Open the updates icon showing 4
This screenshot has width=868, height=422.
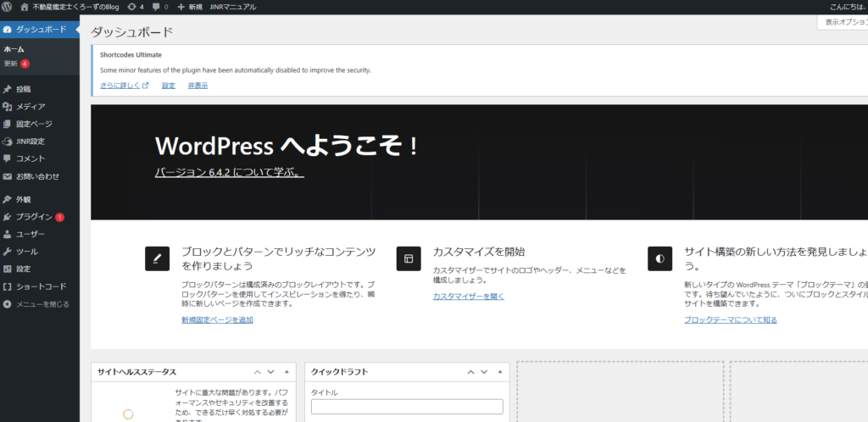(x=131, y=7)
